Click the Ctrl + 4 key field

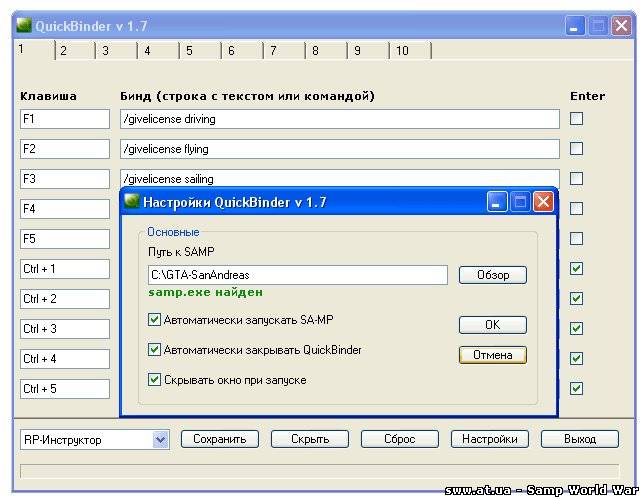tap(65, 359)
